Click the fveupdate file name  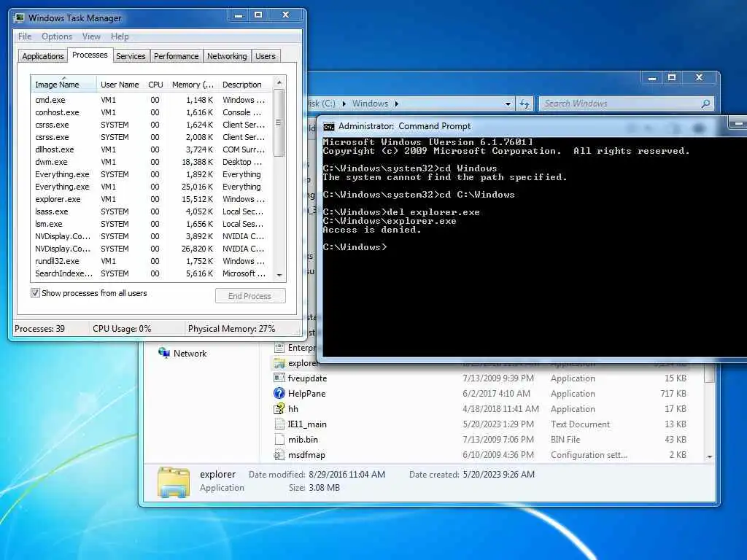click(307, 378)
